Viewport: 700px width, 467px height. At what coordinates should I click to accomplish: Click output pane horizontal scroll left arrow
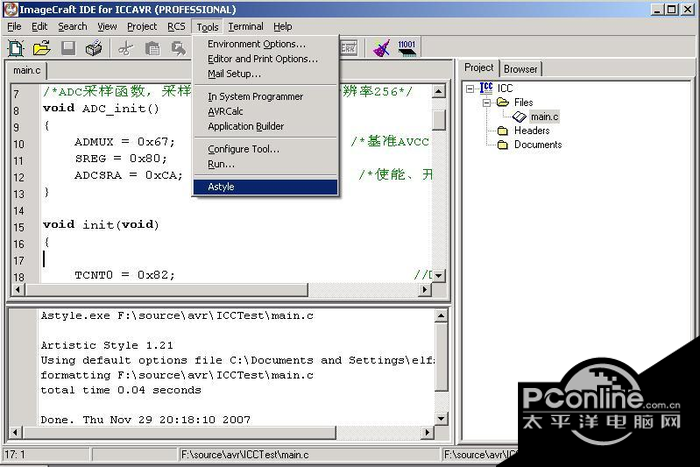pyautogui.click(x=15, y=432)
